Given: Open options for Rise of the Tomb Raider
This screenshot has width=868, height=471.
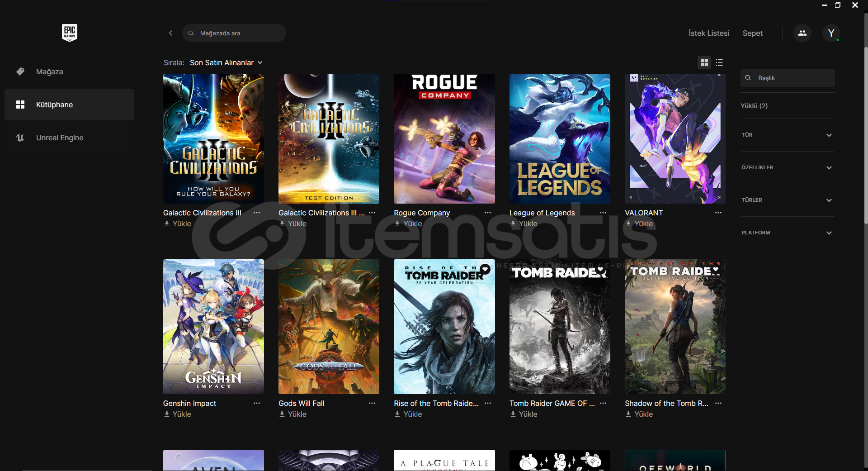Looking at the screenshot, I should point(488,403).
